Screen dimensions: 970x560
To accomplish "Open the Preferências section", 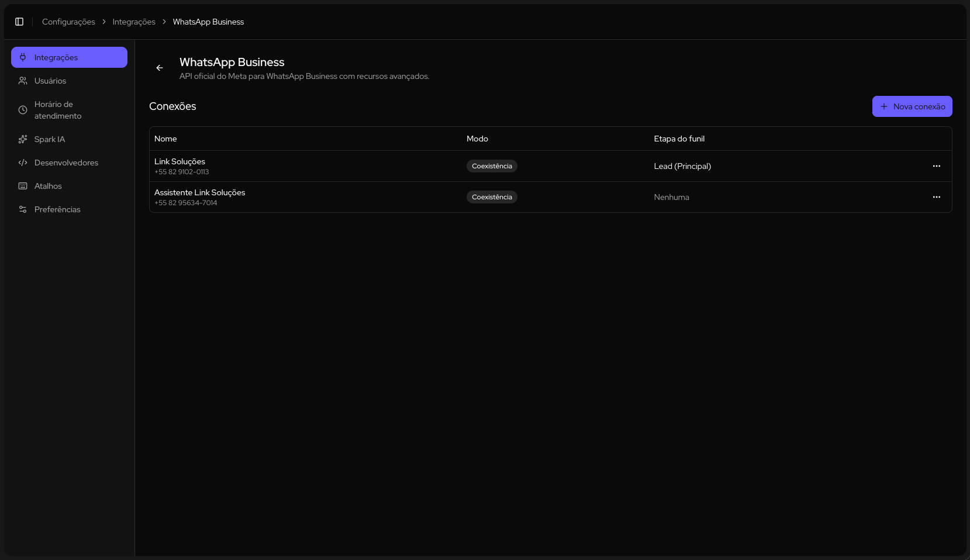I will (69, 209).
